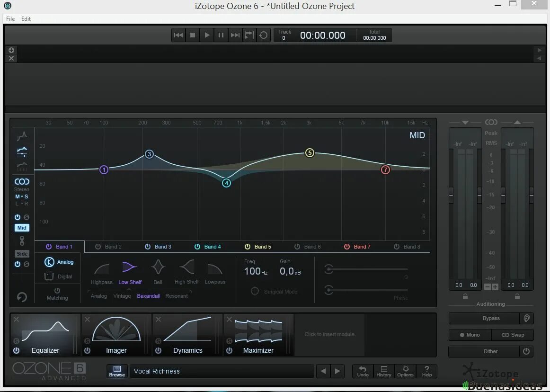
Task: Select Baxandall shelf type
Action: pyautogui.click(x=148, y=296)
